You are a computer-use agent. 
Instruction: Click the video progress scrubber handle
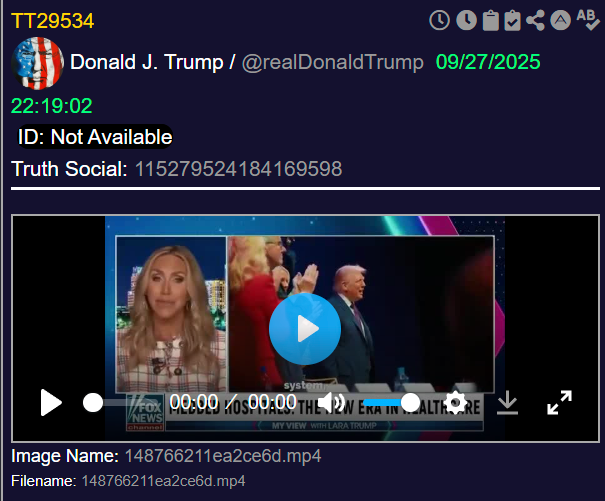pos(93,403)
